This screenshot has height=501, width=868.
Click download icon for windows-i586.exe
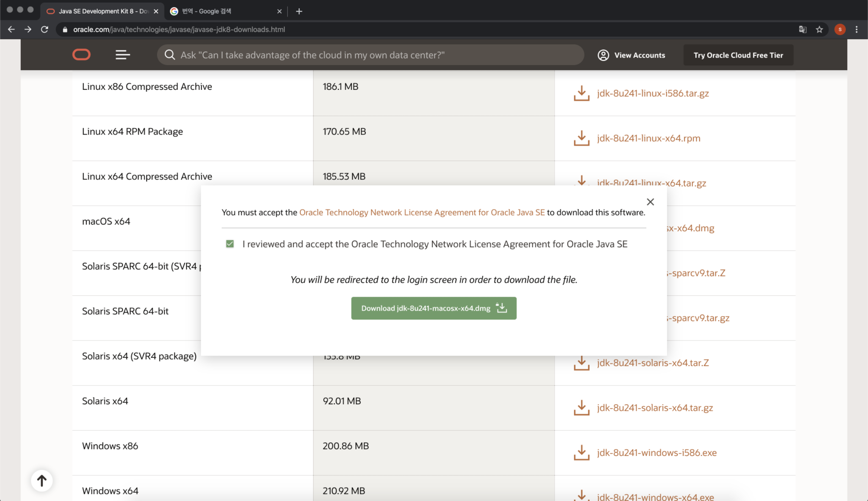click(582, 452)
